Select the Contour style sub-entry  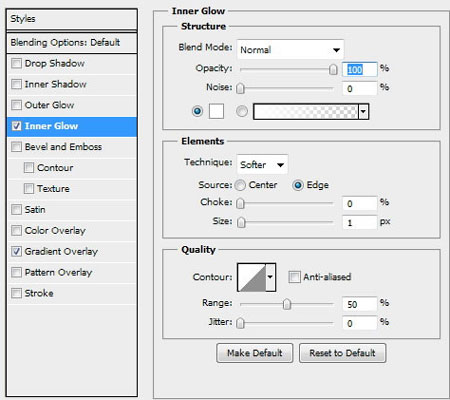coord(72,168)
